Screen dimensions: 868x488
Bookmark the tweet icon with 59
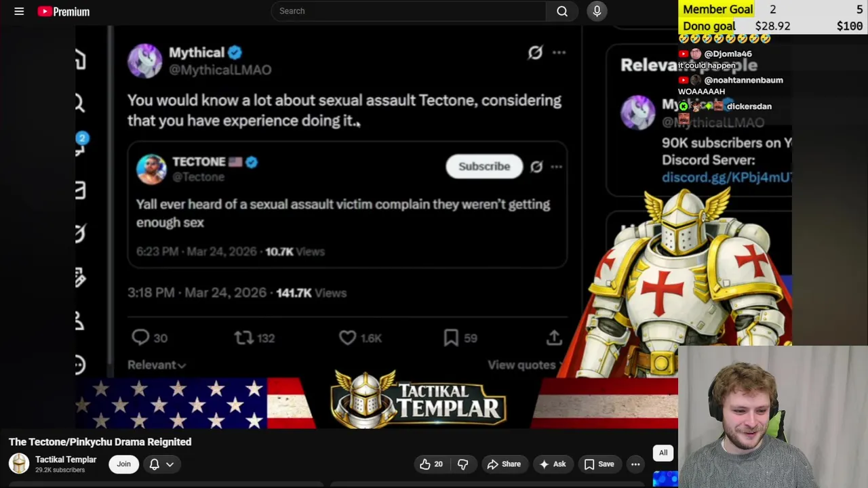451,338
